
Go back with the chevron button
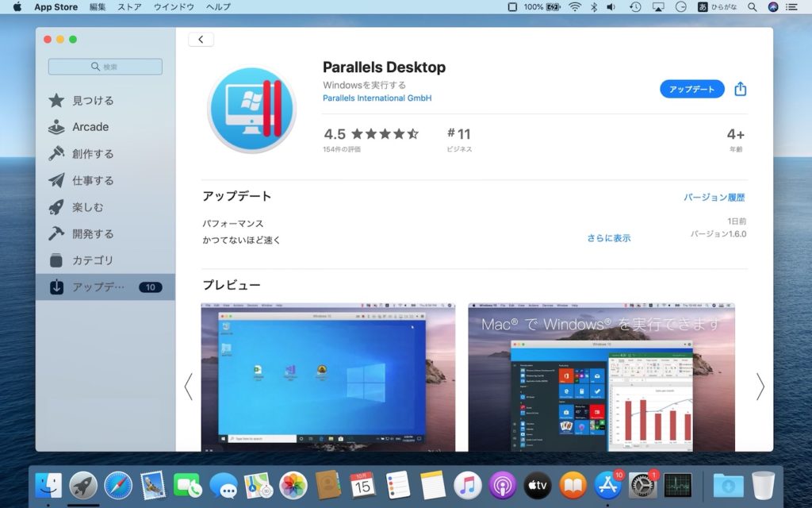point(201,40)
